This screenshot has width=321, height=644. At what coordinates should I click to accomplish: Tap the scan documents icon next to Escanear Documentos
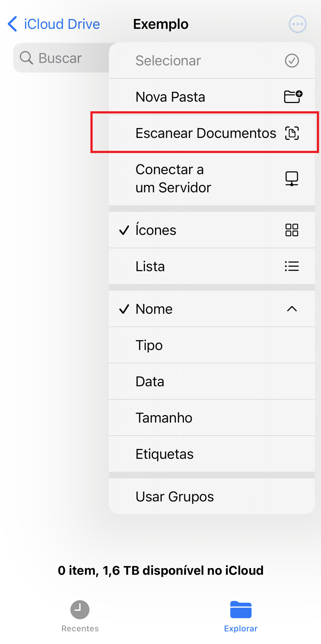point(292,133)
